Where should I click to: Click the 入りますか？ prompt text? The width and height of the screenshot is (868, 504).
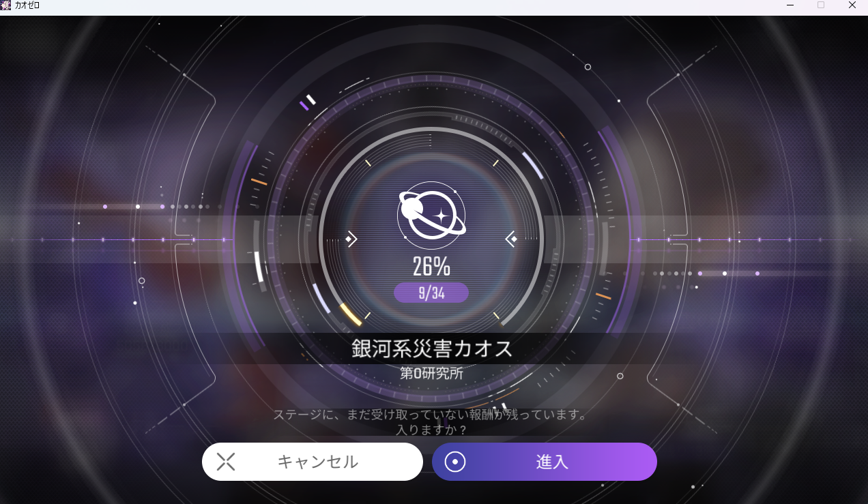point(431,430)
